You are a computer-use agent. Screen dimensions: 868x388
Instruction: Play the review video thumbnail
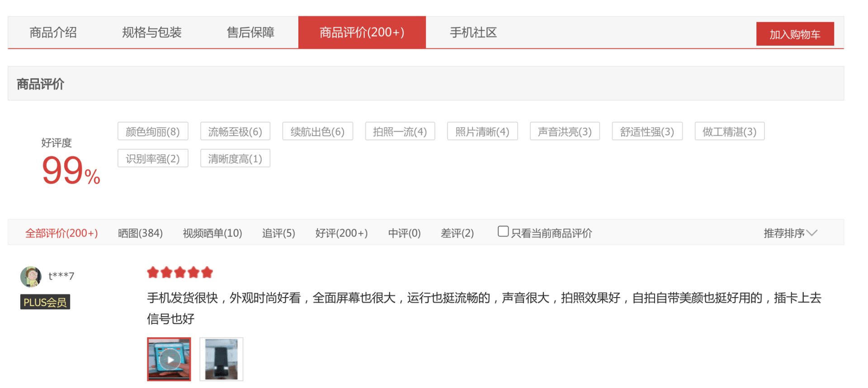(169, 359)
